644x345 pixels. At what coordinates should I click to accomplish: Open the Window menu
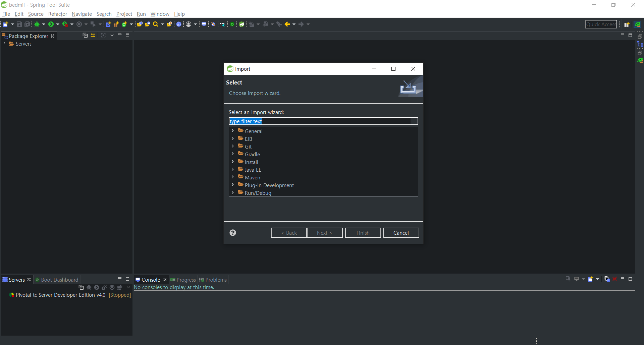[x=160, y=14]
